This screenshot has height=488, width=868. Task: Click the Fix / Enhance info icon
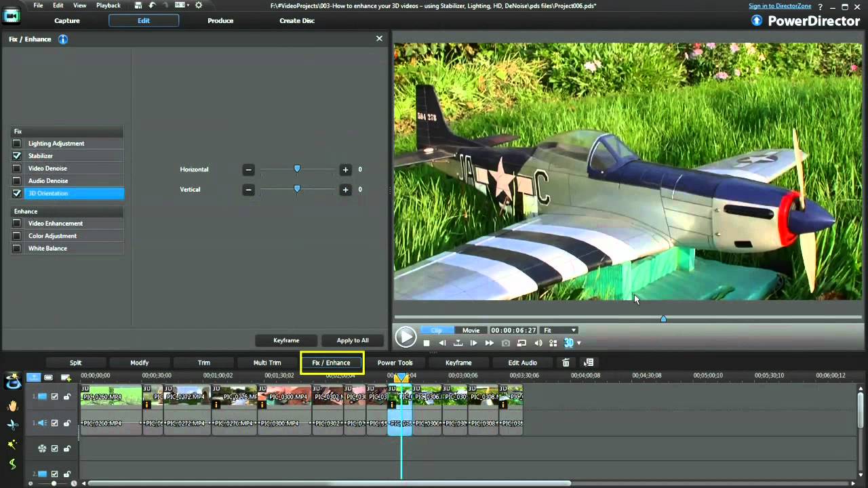point(63,39)
